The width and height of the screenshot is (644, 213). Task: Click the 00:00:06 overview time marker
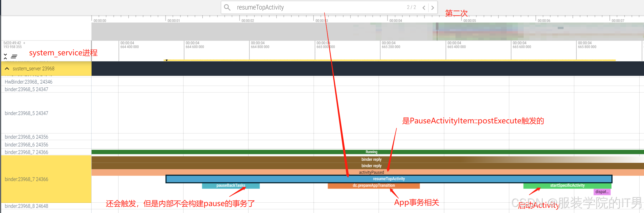(544, 21)
